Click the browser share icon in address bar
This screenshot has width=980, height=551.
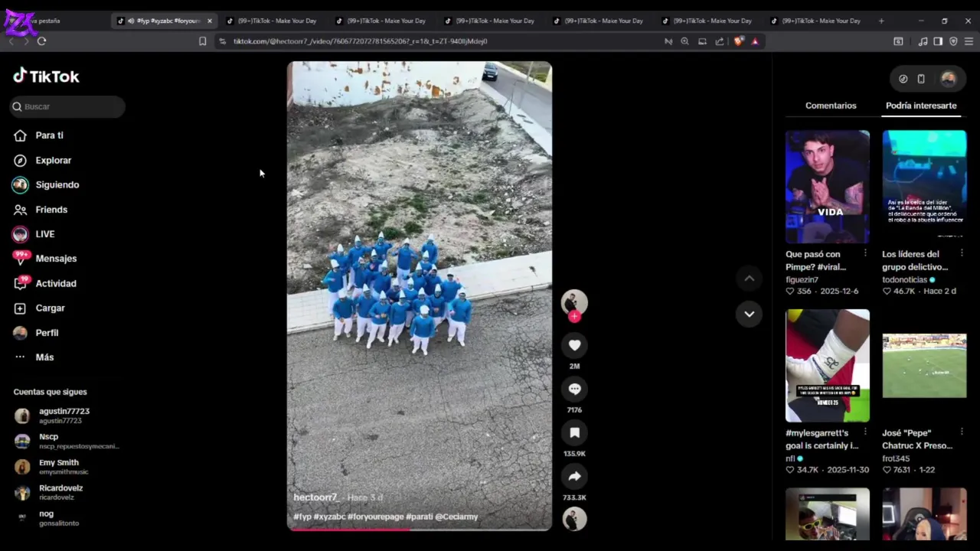click(x=720, y=41)
